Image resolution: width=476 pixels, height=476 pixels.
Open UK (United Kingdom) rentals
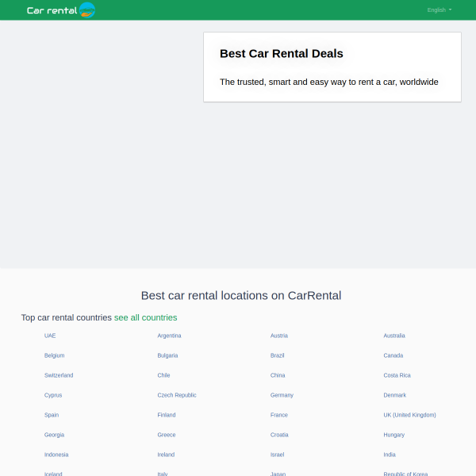[x=409, y=415]
